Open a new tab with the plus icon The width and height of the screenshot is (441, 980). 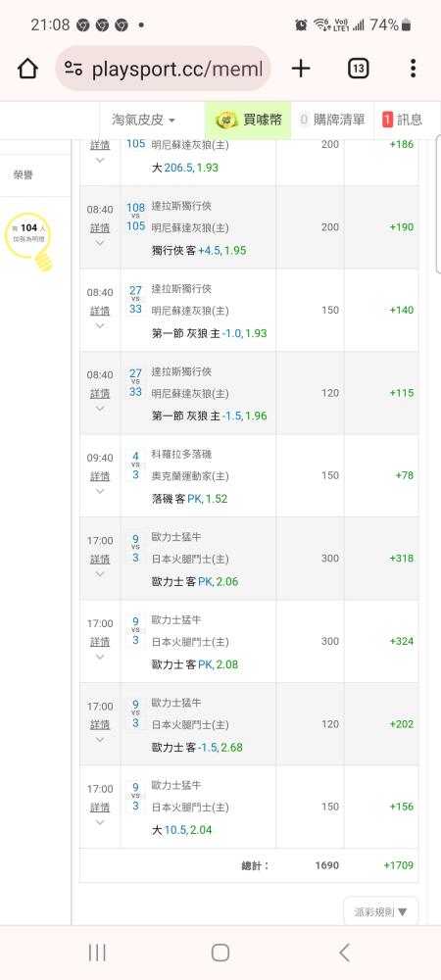(x=301, y=69)
